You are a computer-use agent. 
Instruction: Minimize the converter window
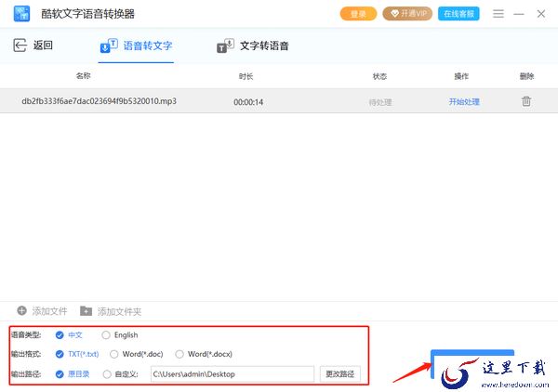tap(519, 14)
